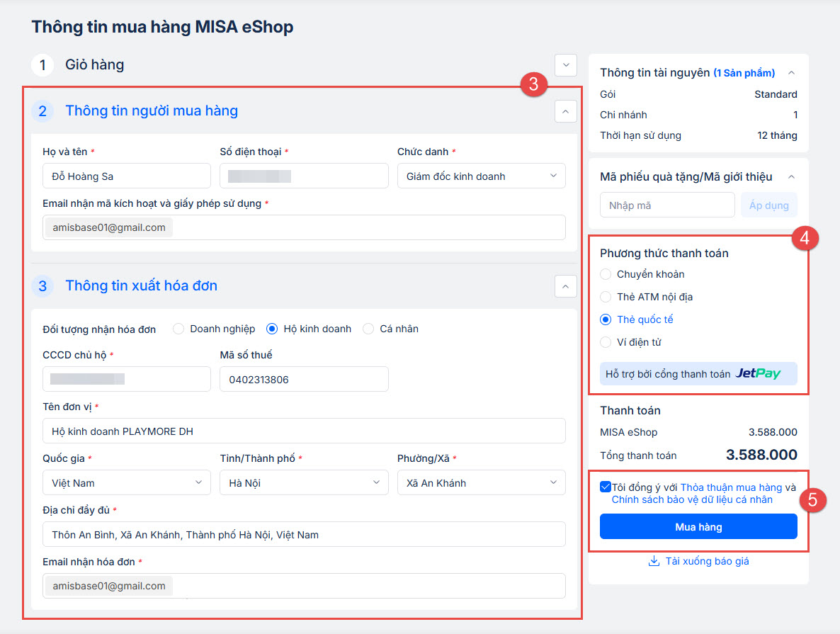Click the Nhập mã gift code field
Viewport: 840px width, 634px height.
667,205
